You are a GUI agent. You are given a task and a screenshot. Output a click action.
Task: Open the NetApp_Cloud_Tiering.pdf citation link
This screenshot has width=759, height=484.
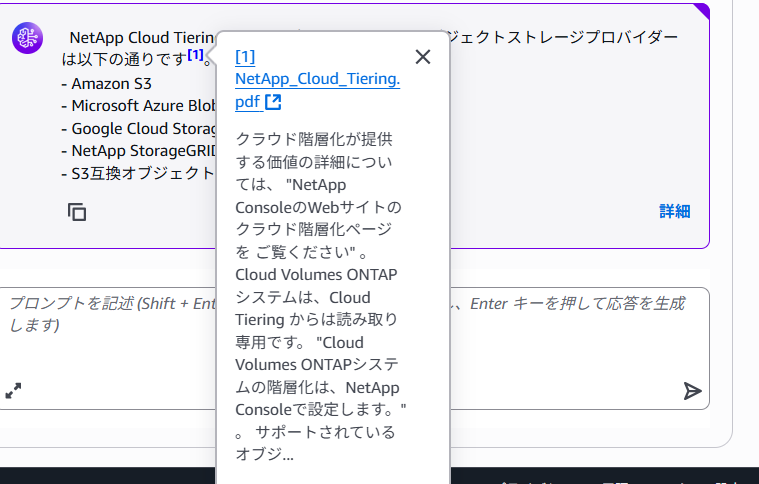tap(318, 79)
